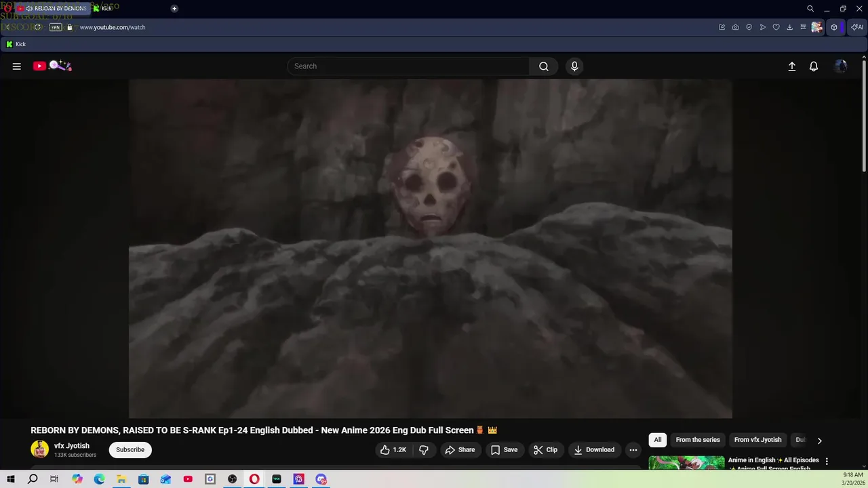
Task: Click the send/flow arrow icon
Action: (x=763, y=28)
